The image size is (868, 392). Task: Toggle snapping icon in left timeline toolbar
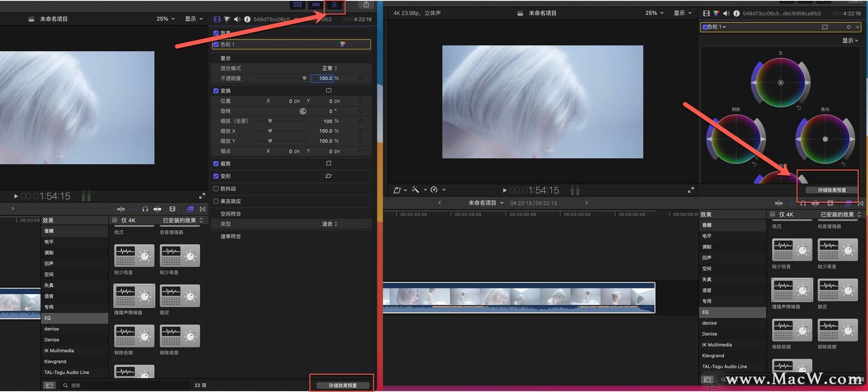[157, 209]
